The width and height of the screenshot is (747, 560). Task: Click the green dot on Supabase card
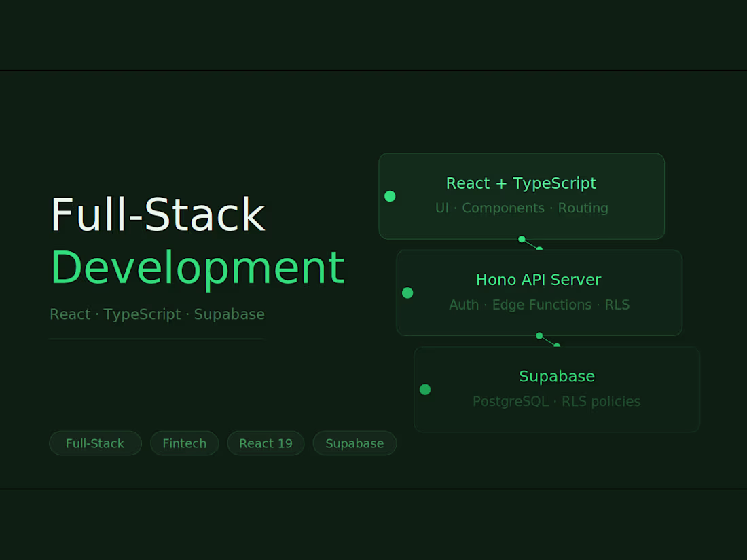425,390
